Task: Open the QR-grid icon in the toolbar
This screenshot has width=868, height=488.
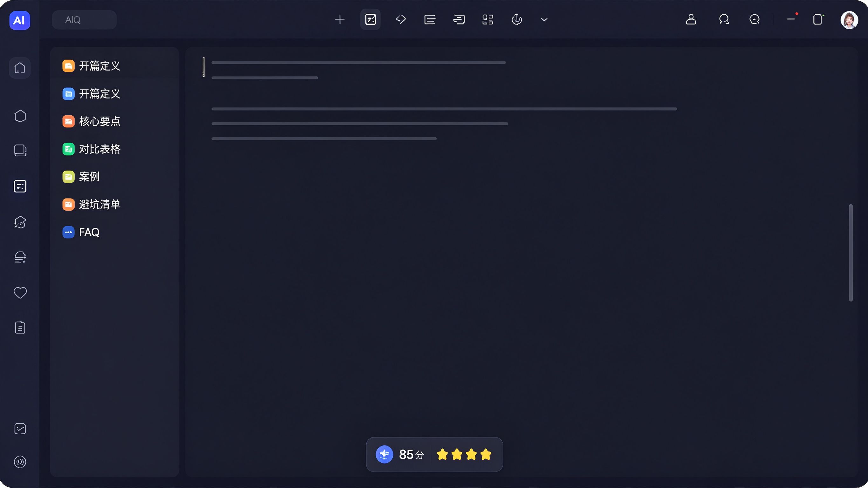Action: click(488, 19)
